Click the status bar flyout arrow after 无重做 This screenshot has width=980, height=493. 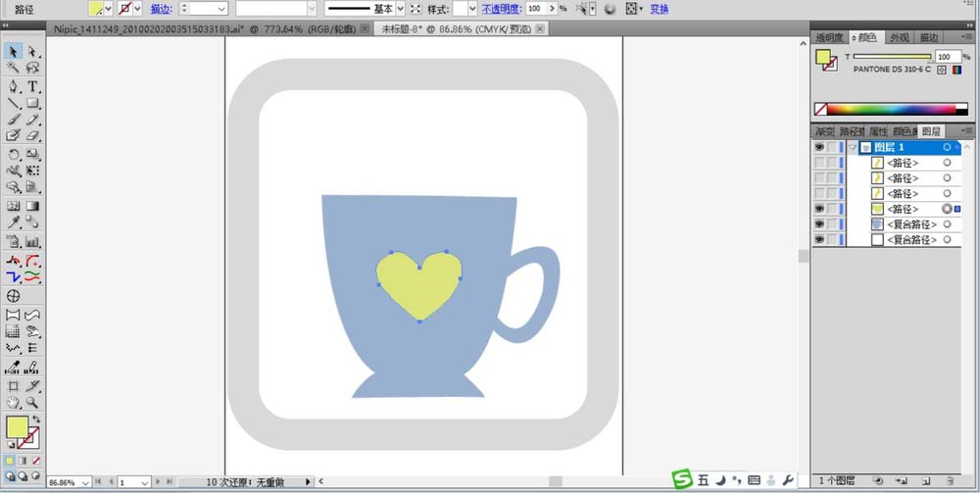(x=308, y=482)
